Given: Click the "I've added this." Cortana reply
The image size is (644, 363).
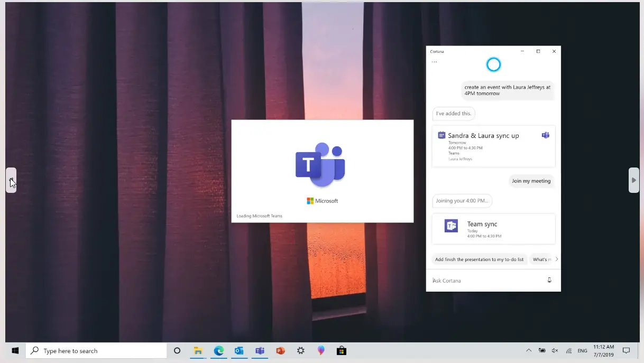Looking at the screenshot, I should 454,113.
